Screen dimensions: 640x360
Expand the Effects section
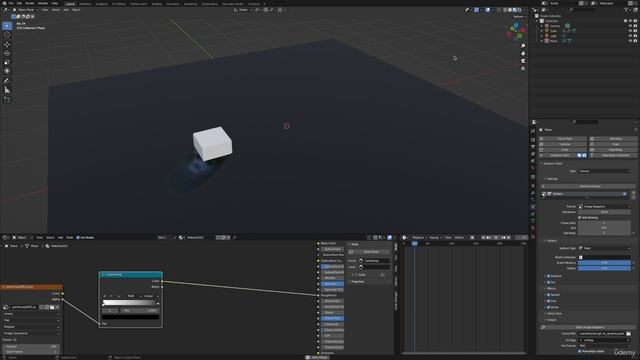coord(551,289)
